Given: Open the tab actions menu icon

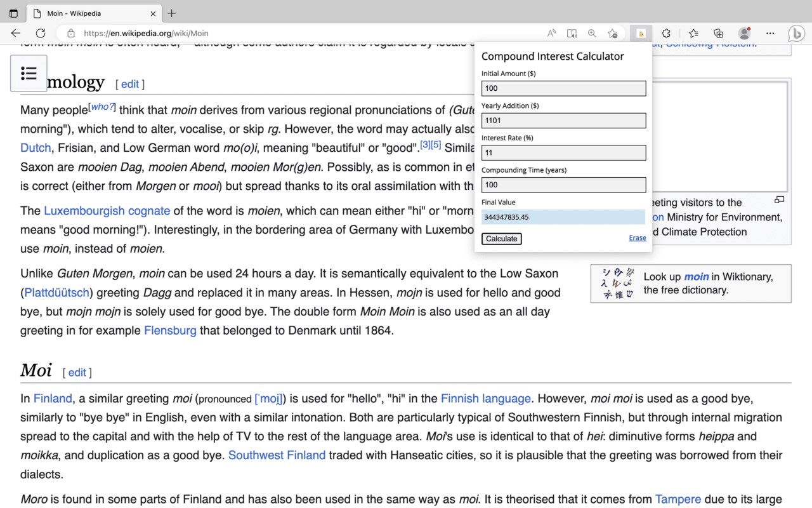Looking at the screenshot, I should [x=13, y=13].
